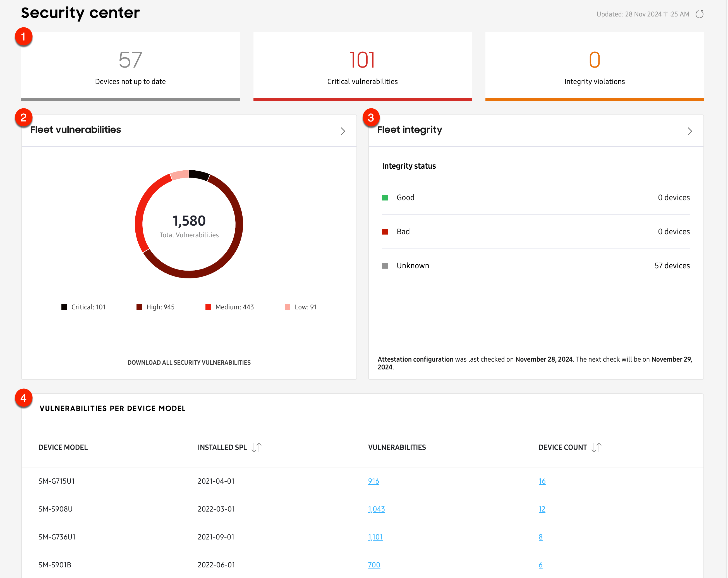Toggle sort on the Installed SPL column
728x578 pixels.
point(257,447)
